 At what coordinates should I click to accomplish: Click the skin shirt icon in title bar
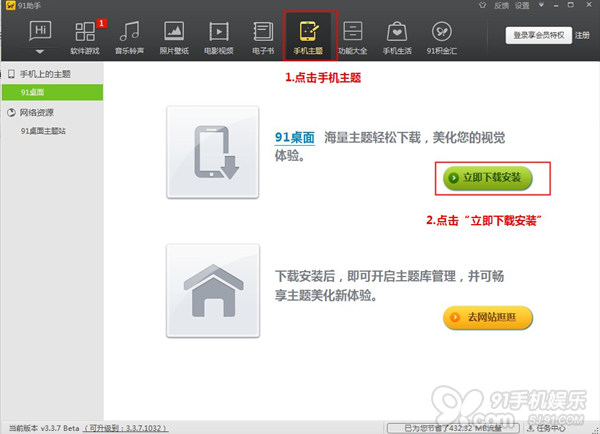(x=483, y=5)
